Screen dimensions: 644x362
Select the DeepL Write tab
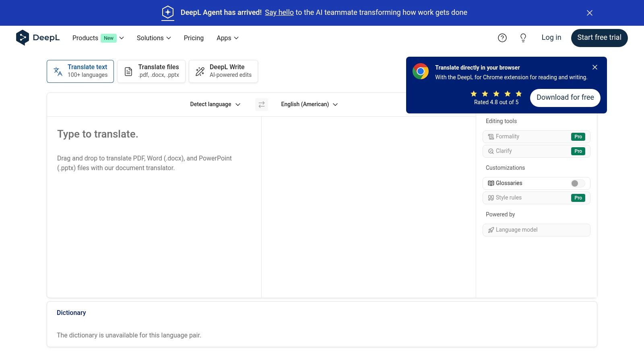pos(223,71)
